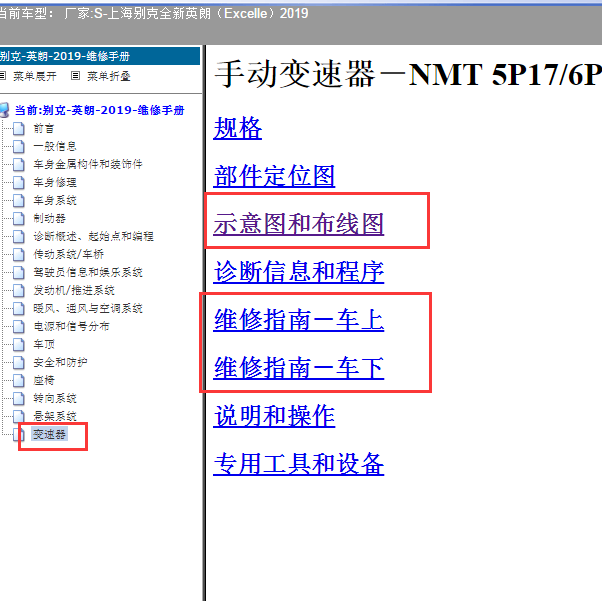Select 安全和防护 in the tree
Image resolution: width=602 pixels, height=601 pixels.
point(60,362)
